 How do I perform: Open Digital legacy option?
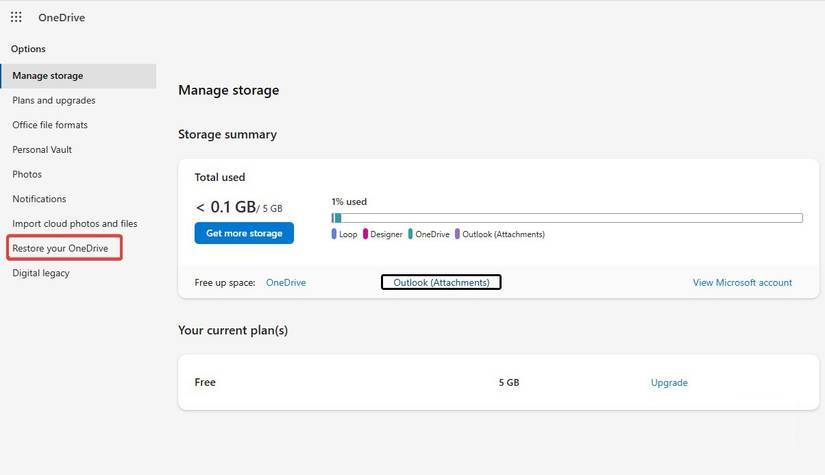click(x=41, y=273)
